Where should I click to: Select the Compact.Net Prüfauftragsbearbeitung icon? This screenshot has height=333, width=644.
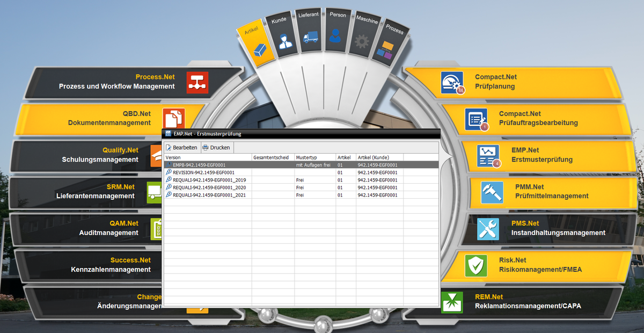[x=475, y=119]
